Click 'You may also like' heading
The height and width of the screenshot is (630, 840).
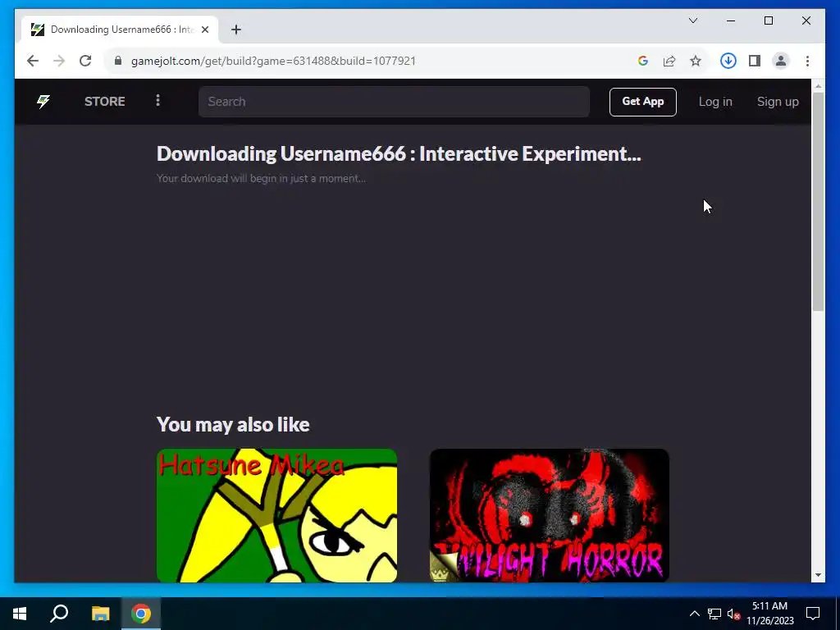click(233, 424)
